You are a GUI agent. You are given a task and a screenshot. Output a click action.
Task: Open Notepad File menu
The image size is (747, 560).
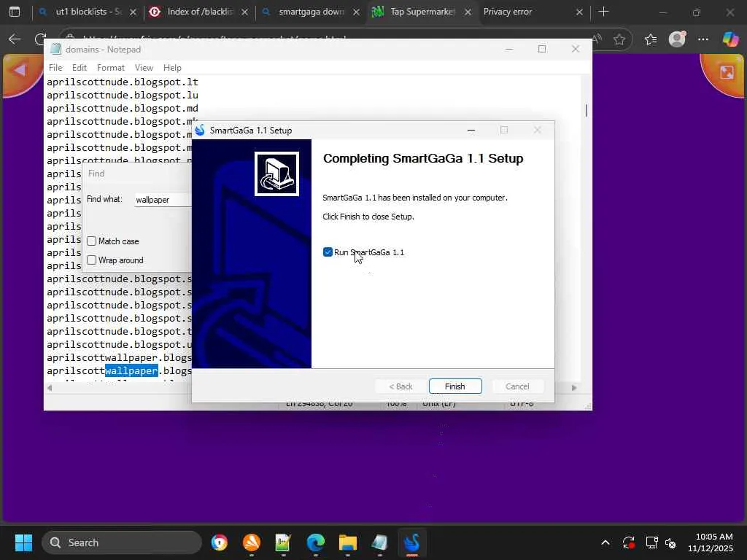(55, 68)
